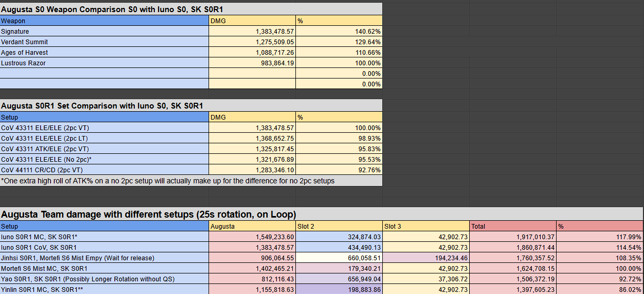Image resolution: width=644 pixels, height=294 pixels.
Task: Click the Augusta column header
Action: point(252,227)
